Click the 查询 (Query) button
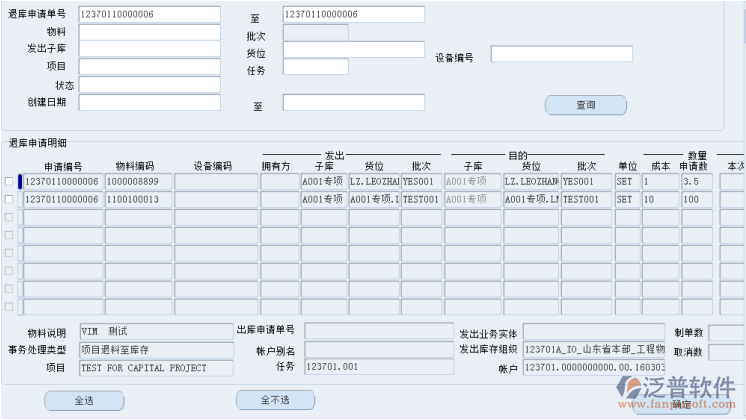746x420 pixels. click(585, 105)
